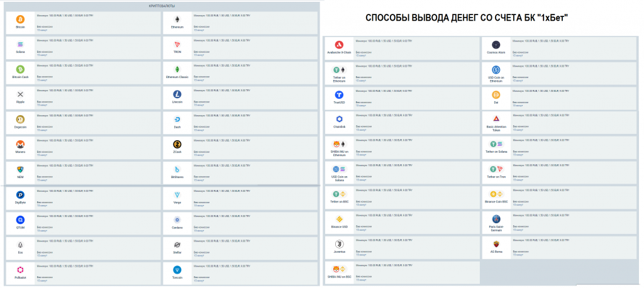
Task: Pick the AS Roma token icon
Action: [x=496, y=243]
